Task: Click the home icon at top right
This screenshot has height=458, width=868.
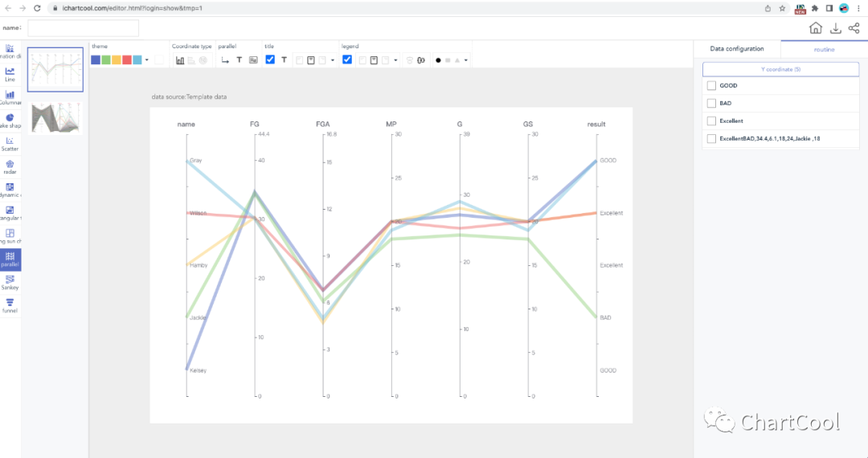Action: [x=816, y=28]
